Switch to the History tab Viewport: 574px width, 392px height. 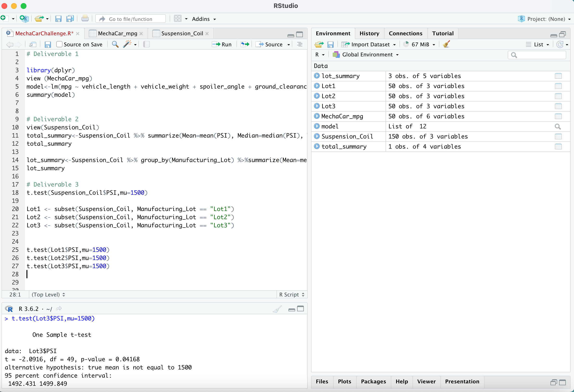pyautogui.click(x=369, y=33)
